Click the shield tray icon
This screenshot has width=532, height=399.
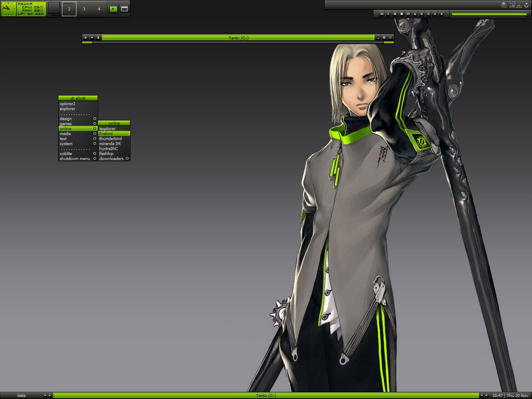[x=526, y=5]
